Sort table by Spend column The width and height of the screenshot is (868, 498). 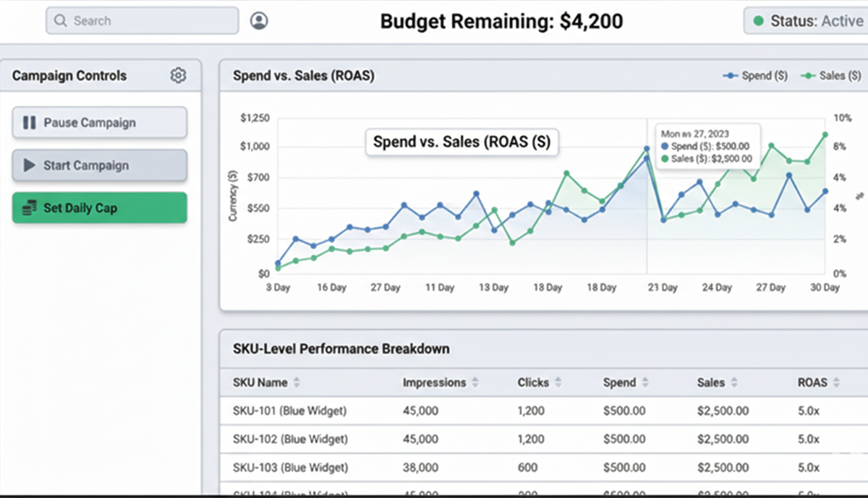tap(644, 383)
